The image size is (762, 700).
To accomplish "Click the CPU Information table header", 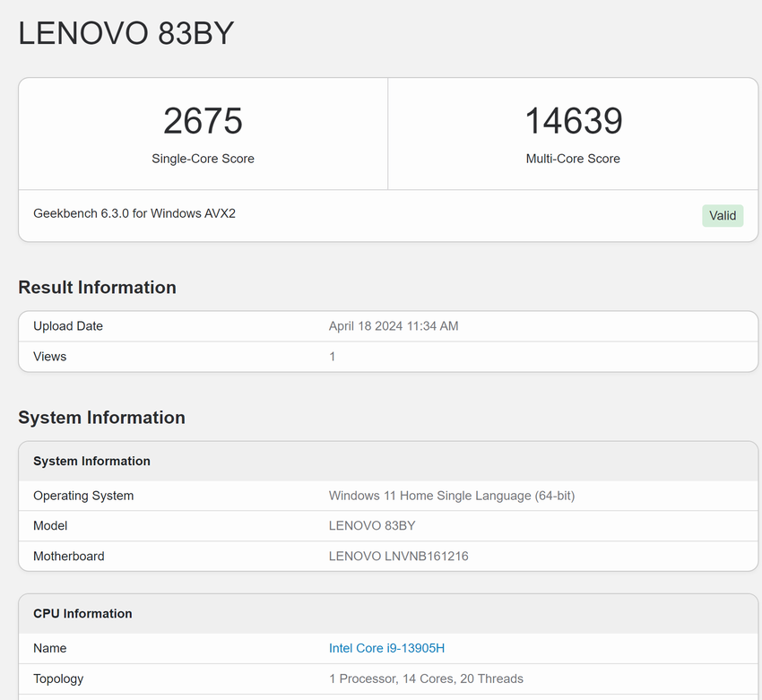I will [x=82, y=614].
